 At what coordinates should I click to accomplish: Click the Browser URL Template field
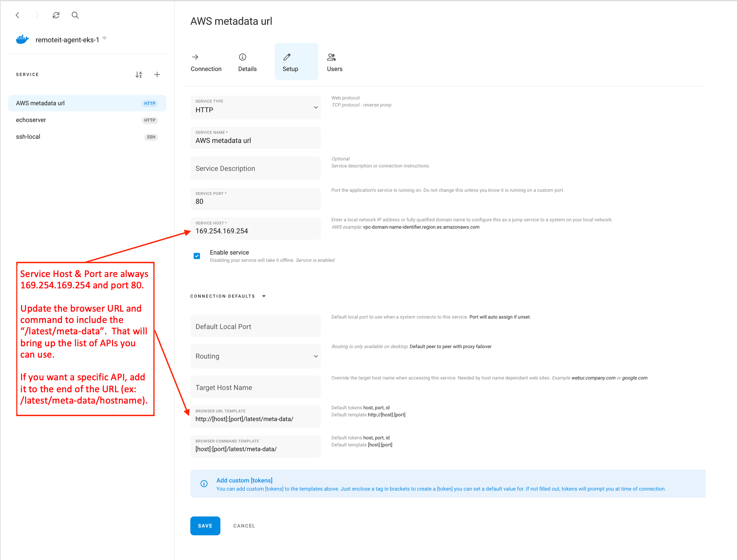255,416
